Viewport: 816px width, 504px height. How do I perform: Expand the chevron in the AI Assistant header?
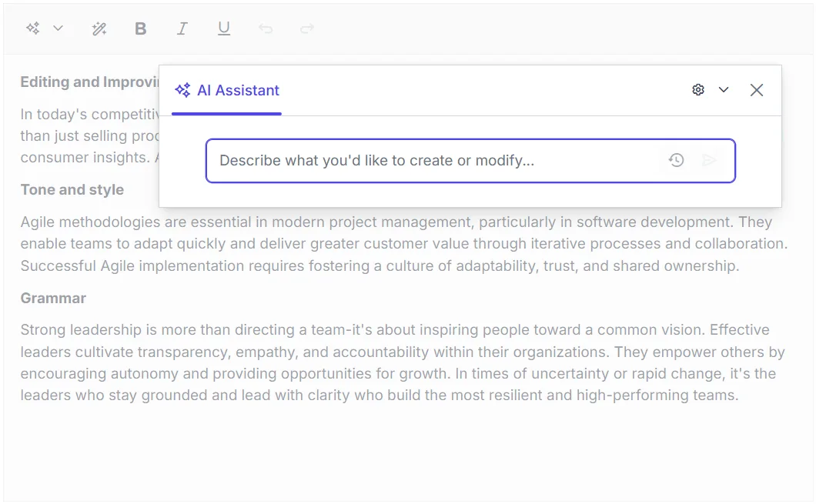[723, 89]
